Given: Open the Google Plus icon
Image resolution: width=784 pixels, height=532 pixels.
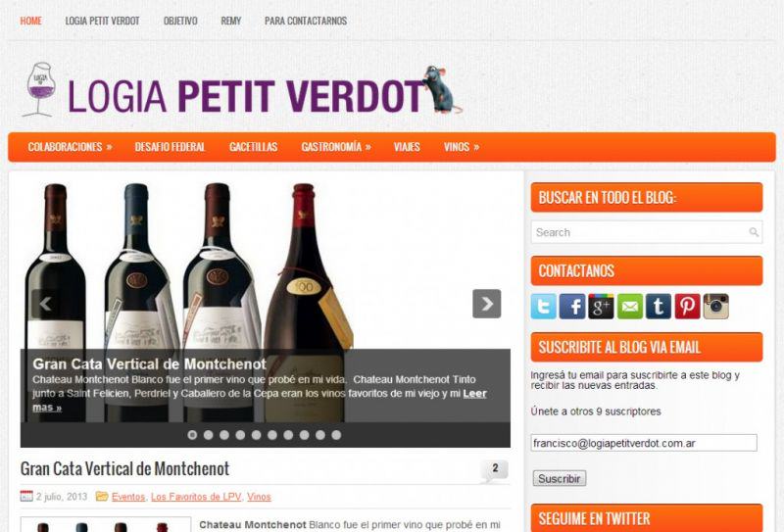Looking at the screenshot, I should pos(601,307).
